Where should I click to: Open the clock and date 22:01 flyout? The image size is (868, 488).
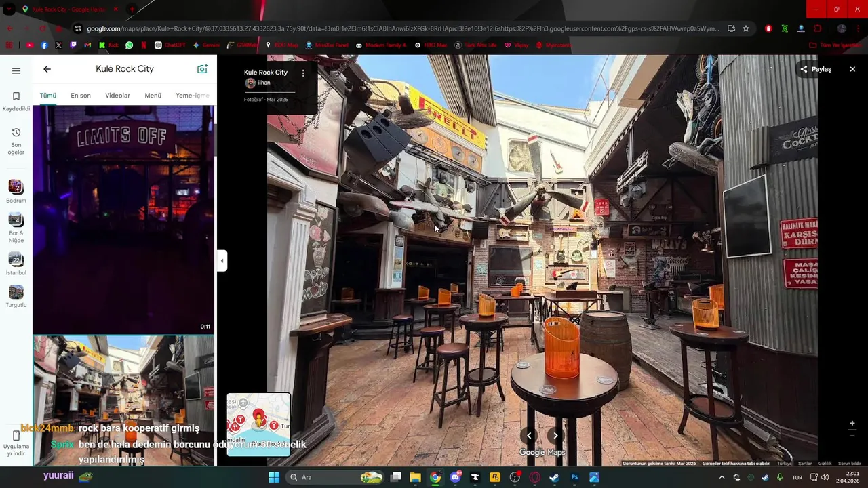[848, 477]
